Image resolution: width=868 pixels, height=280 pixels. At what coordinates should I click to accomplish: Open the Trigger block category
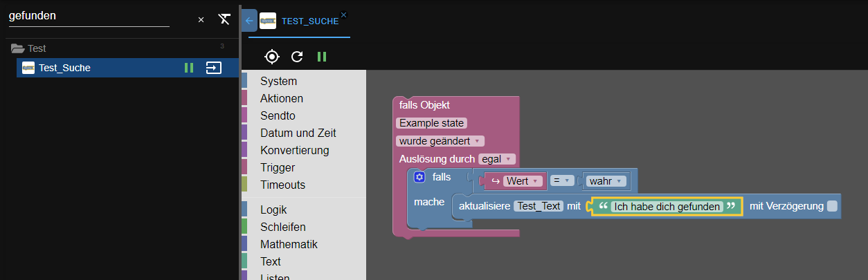click(x=278, y=167)
